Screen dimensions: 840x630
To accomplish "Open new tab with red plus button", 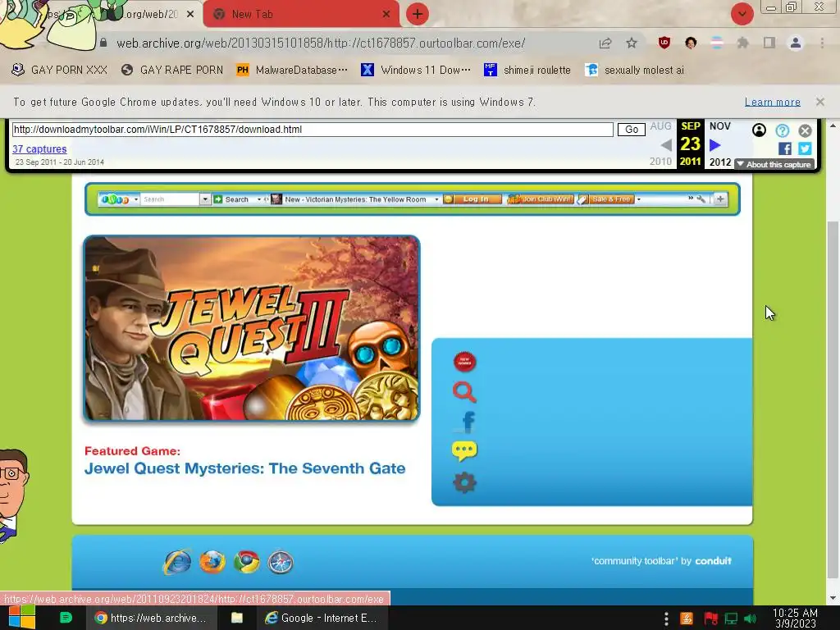I will pyautogui.click(x=418, y=14).
